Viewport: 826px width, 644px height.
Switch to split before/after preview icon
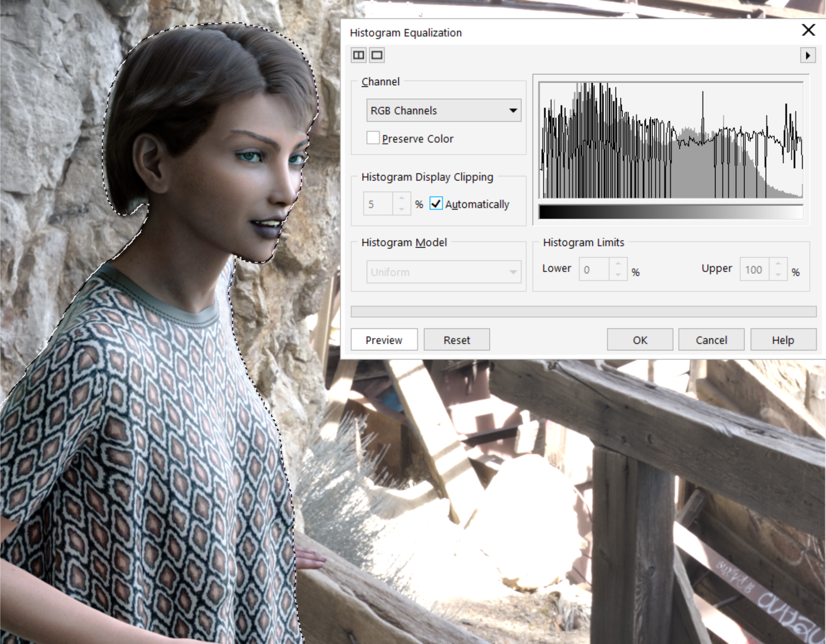pos(359,55)
